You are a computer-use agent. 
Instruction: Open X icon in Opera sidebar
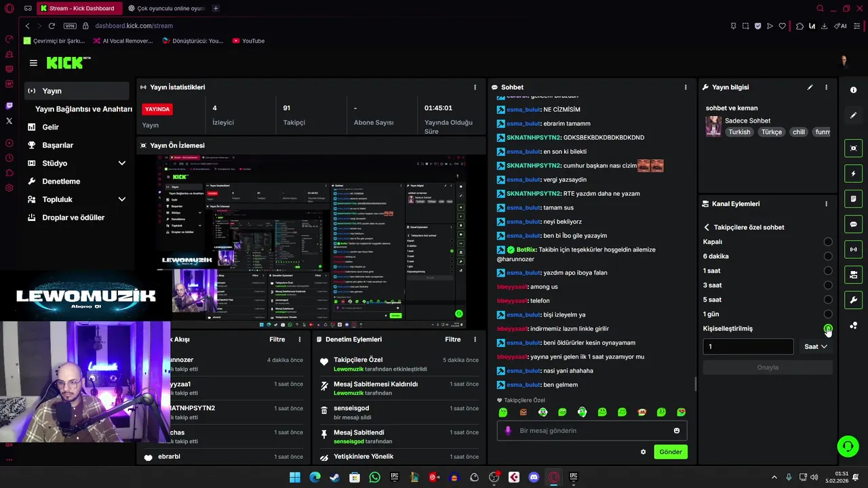pyautogui.click(x=9, y=121)
